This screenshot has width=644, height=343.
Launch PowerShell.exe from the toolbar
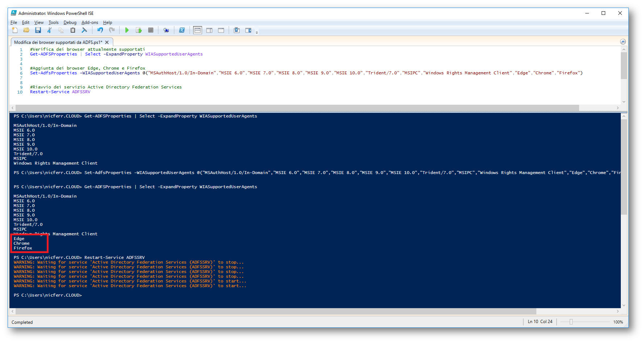click(x=182, y=30)
